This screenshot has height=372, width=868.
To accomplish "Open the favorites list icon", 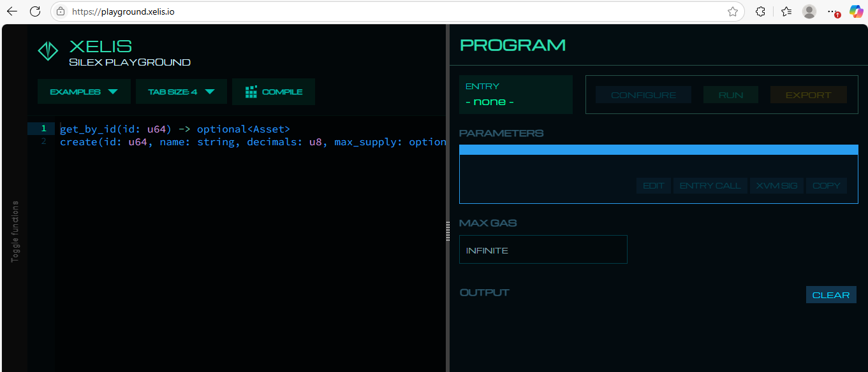I will click(786, 11).
